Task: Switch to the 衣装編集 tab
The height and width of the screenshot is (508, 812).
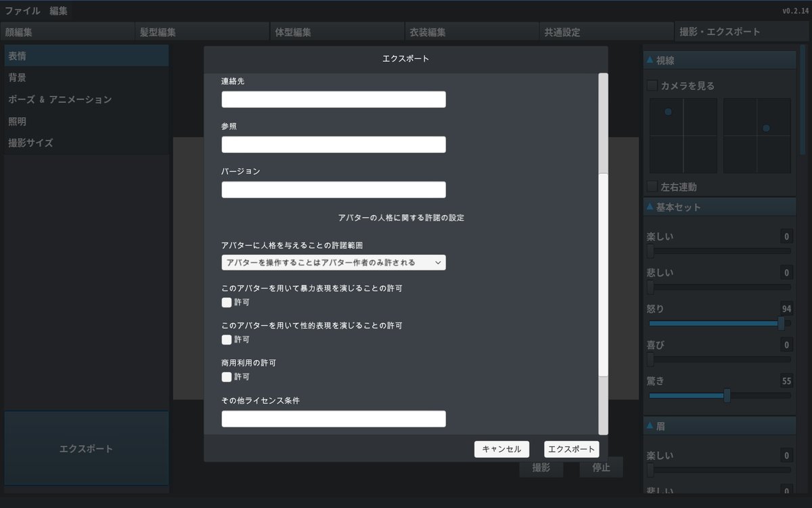Action: pyautogui.click(x=428, y=32)
